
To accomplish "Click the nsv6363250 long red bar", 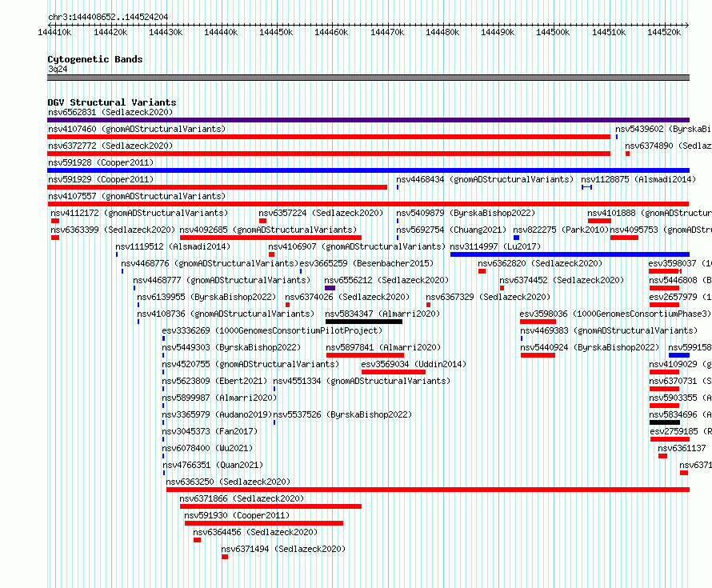I will (428, 490).
